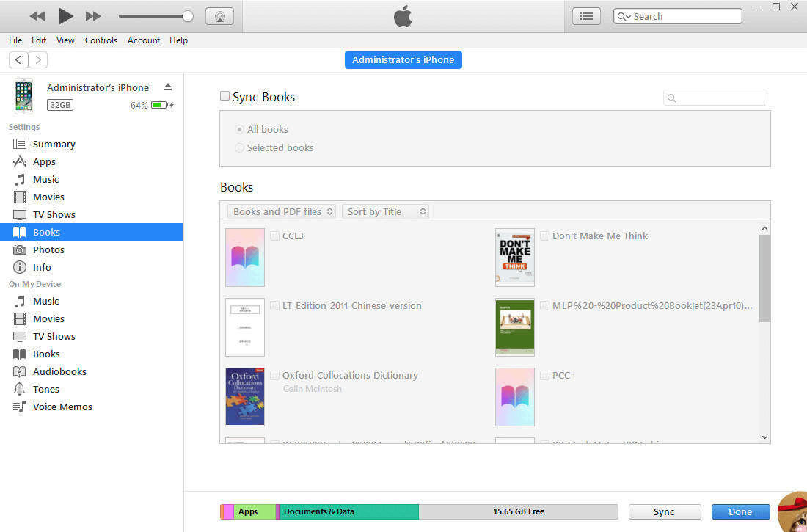This screenshot has height=532, width=807.
Task: Check the box for Oxford Collocations Dictionary
Action: click(274, 375)
